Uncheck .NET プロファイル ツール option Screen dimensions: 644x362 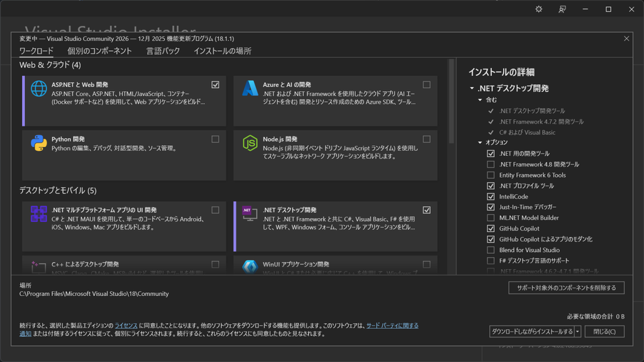(x=491, y=185)
